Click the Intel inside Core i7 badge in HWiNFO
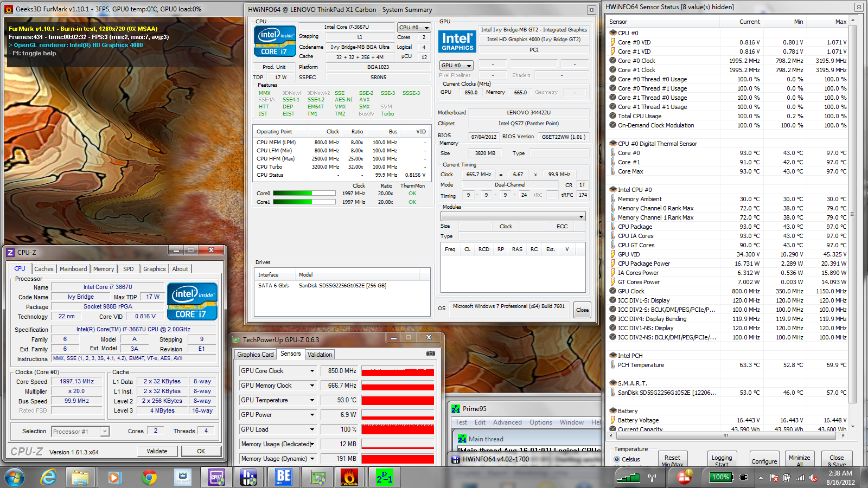Image resolution: width=868 pixels, height=488 pixels. coord(275,41)
